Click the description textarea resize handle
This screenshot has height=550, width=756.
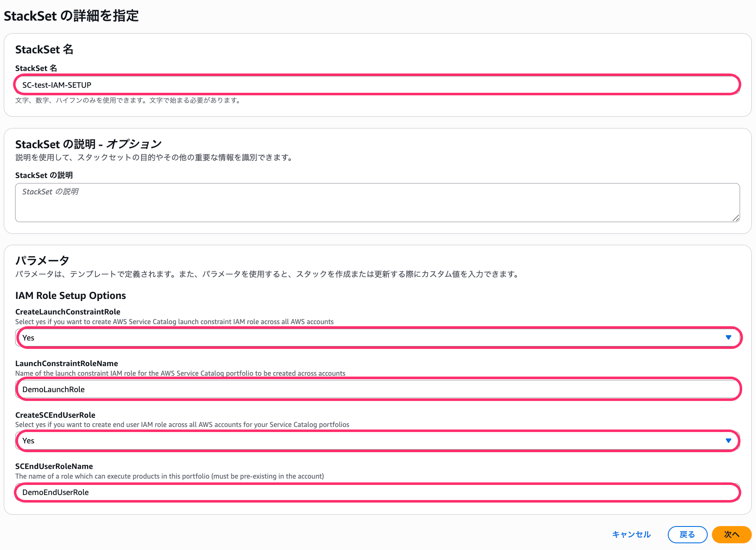pos(735,218)
